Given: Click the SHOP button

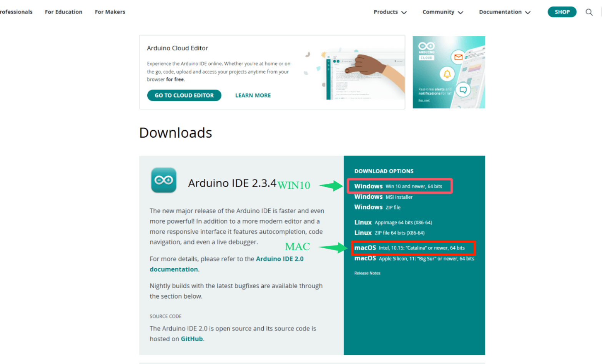Looking at the screenshot, I should coord(562,12).
